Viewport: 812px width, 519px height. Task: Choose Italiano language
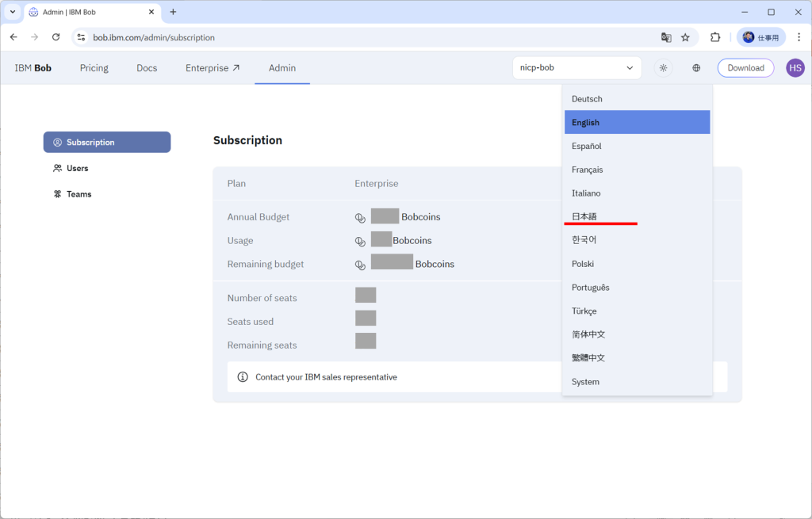coord(638,193)
